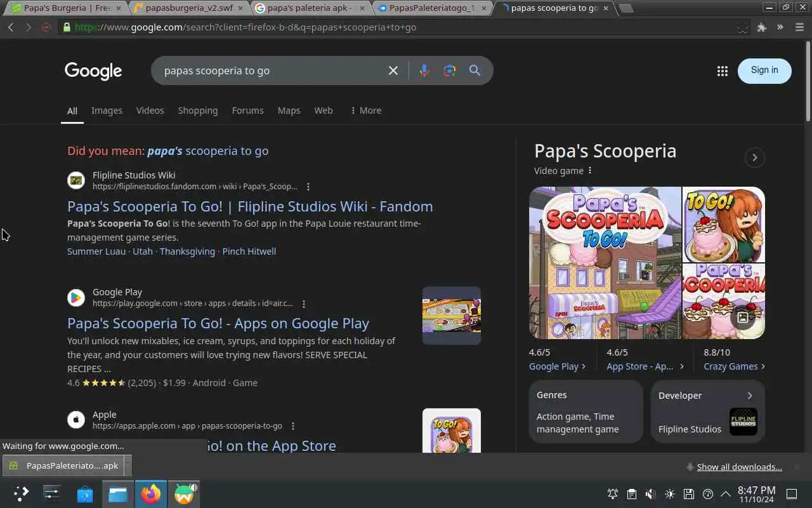Open the Summer Luau sublink
This screenshot has width=812, height=508.
(x=96, y=251)
